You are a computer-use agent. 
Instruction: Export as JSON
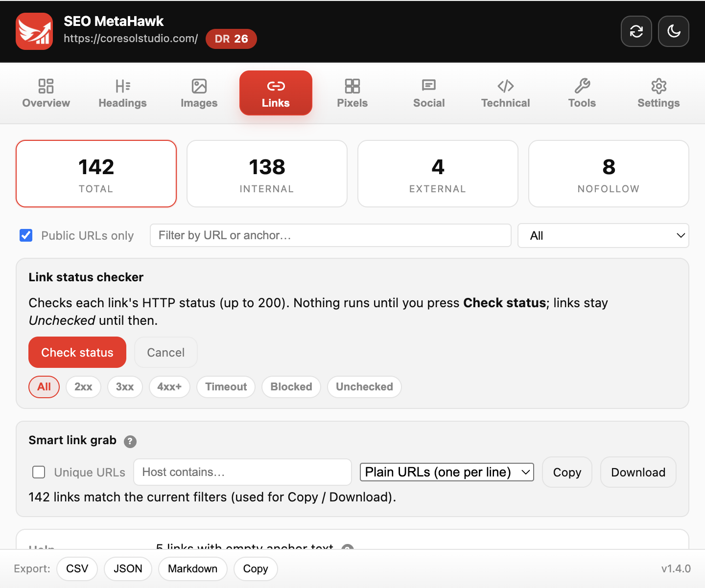click(128, 568)
